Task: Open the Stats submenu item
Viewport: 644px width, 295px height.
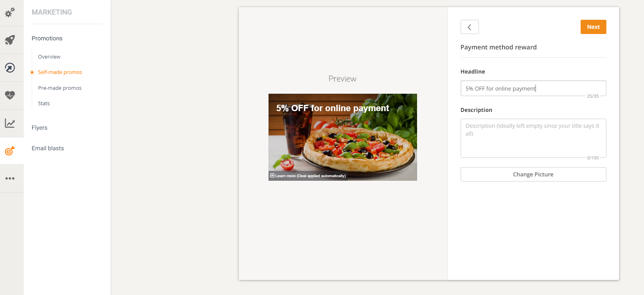Action: tap(44, 103)
